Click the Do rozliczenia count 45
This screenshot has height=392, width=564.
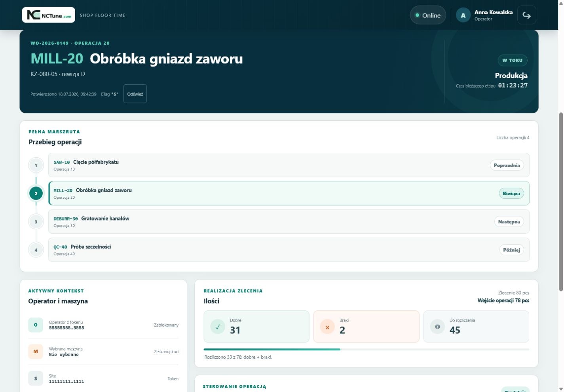[x=455, y=330]
